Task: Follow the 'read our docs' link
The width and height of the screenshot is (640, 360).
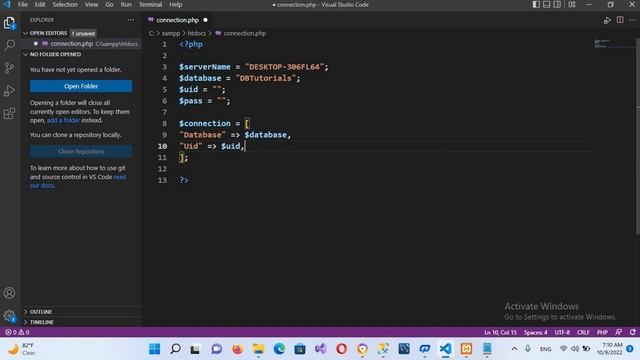Action: click(x=78, y=181)
